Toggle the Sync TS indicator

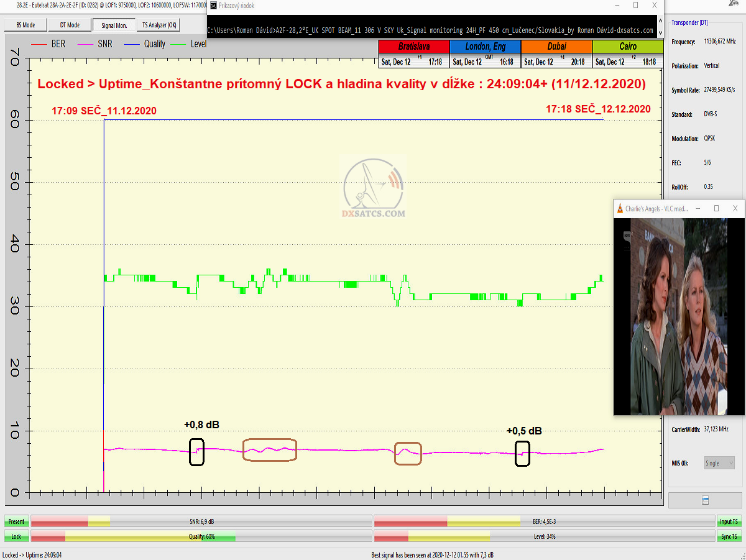pos(729,536)
